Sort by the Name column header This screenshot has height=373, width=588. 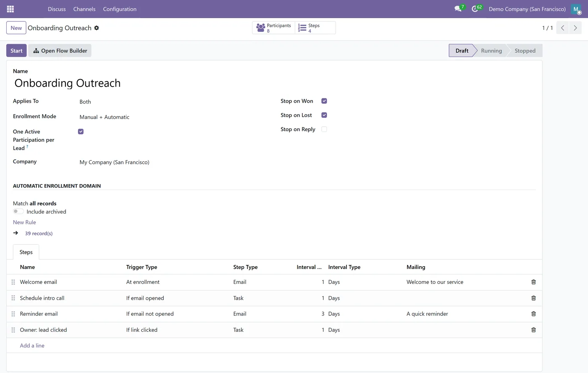[x=27, y=267]
